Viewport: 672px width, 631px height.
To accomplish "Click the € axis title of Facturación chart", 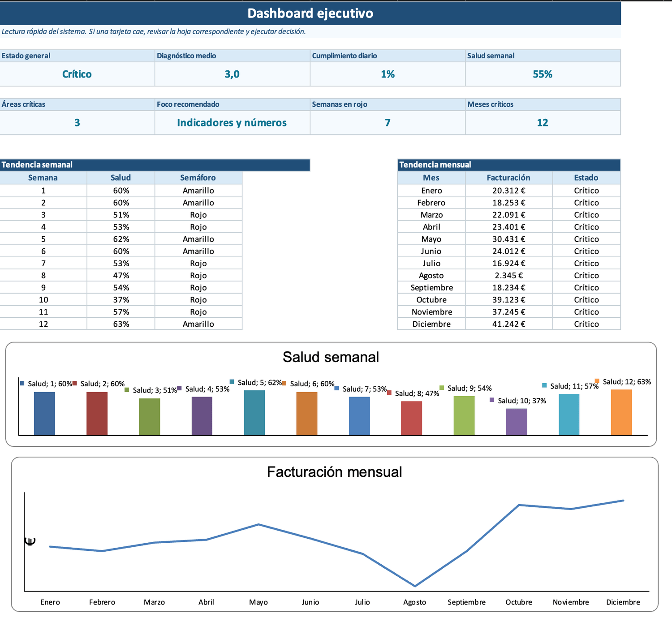I will 30,541.
